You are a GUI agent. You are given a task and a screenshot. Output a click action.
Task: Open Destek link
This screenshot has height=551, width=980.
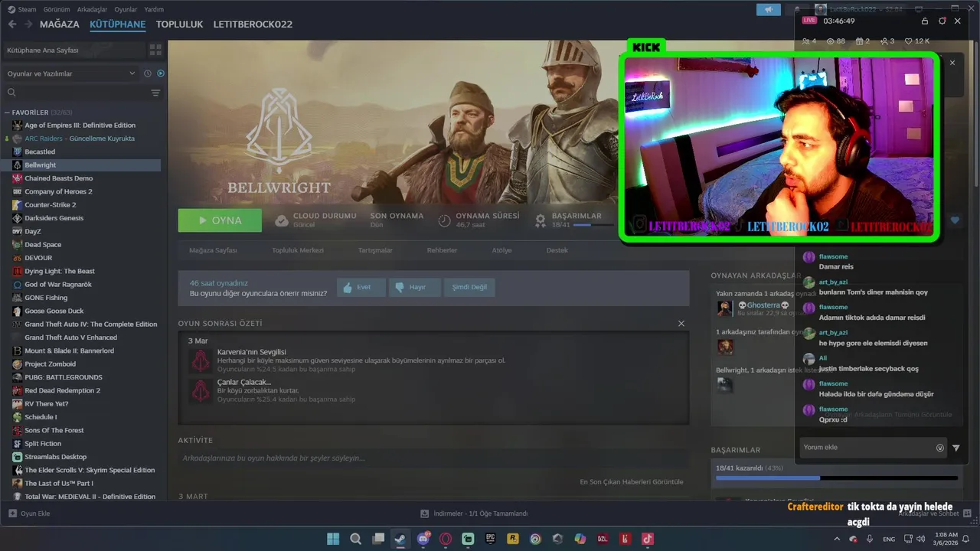(x=557, y=250)
